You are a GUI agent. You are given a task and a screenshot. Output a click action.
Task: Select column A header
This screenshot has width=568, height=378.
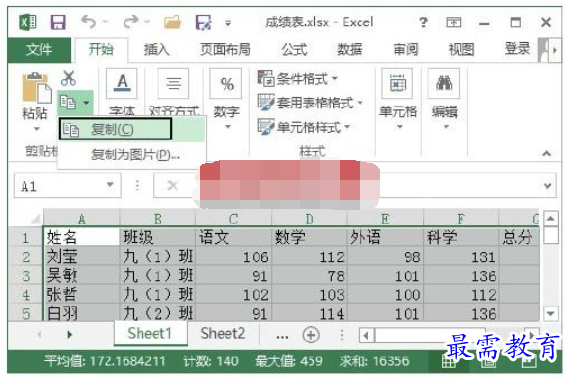pos(82,219)
